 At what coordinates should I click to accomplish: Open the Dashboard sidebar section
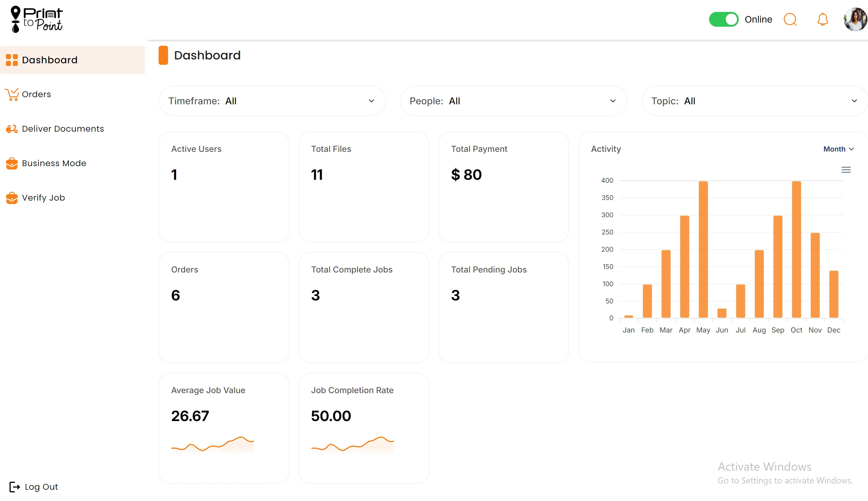point(50,60)
